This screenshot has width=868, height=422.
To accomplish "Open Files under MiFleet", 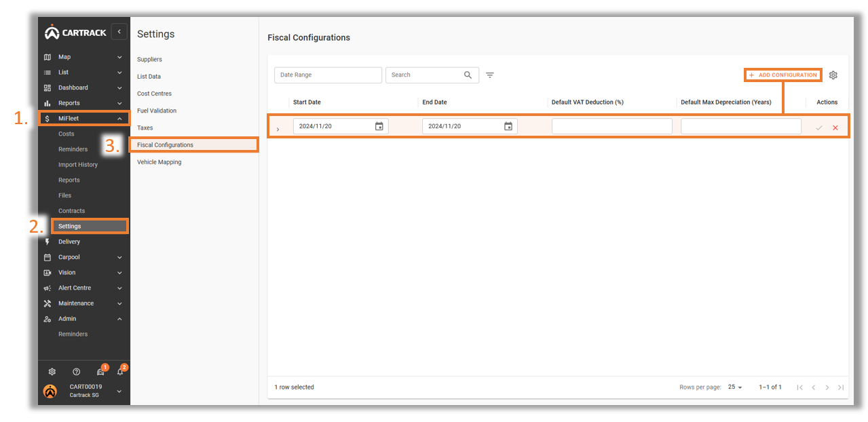I will click(64, 195).
